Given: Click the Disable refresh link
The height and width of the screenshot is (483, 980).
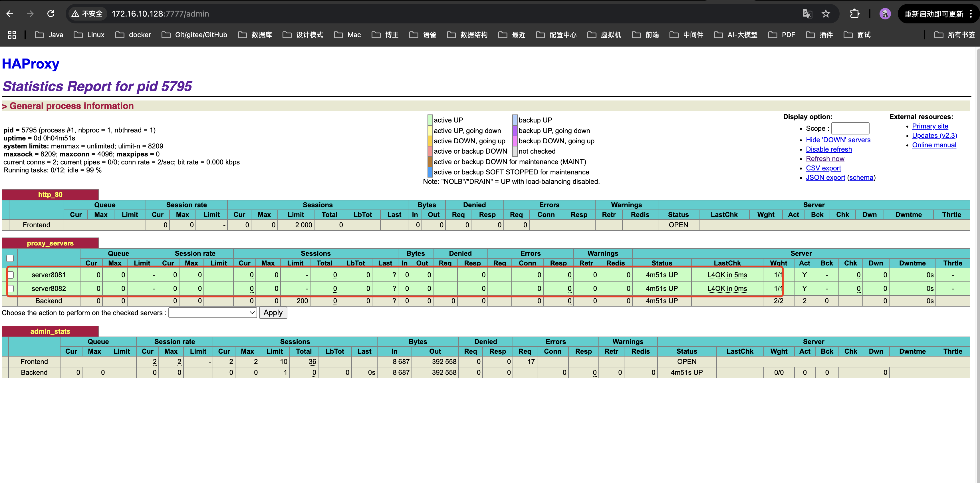Looking at the screenshot, I should [829, 149].
